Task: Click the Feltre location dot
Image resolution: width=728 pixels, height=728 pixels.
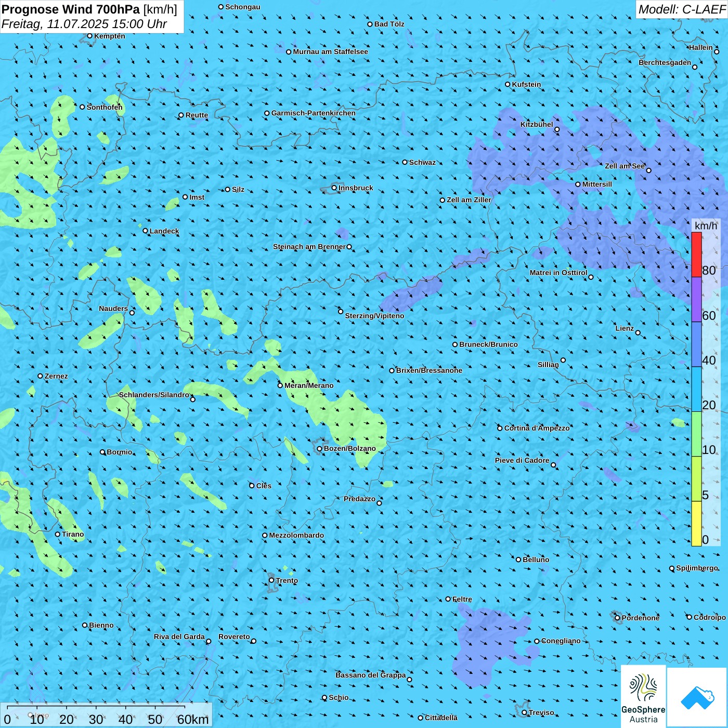Action: pyautogui.click(x=448, y=599)
